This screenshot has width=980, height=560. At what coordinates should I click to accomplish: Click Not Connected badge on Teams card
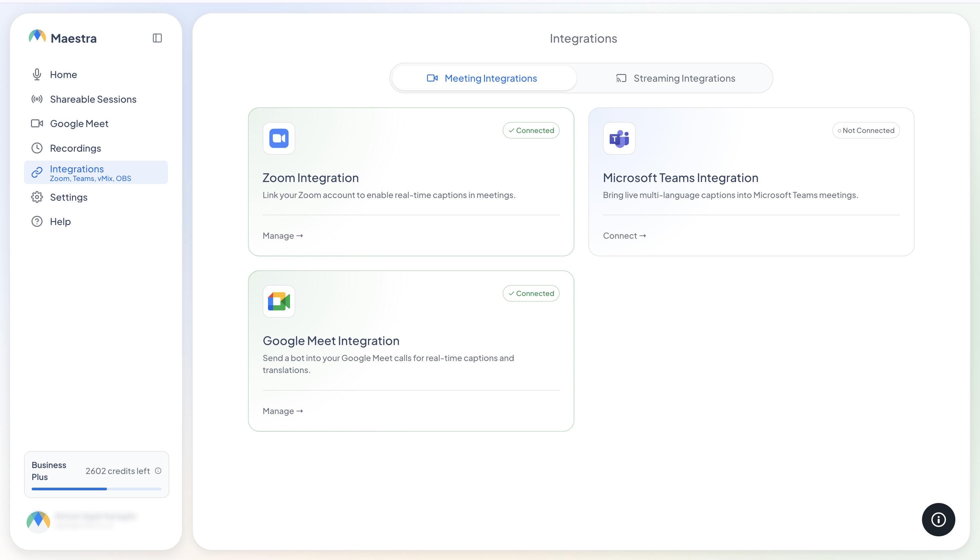click(866, 130)
